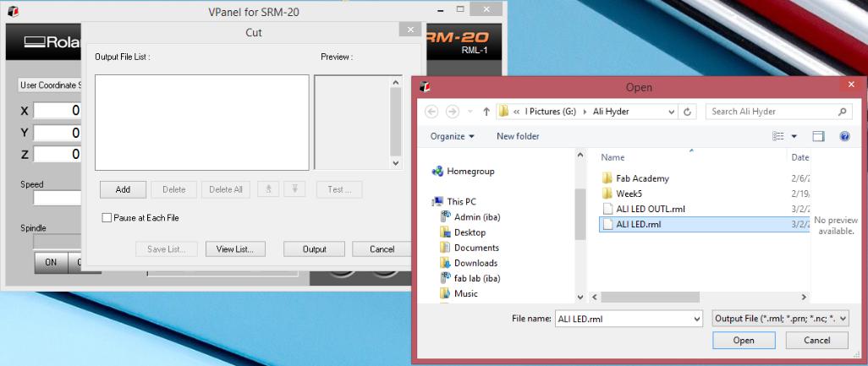Screen dimensions: 868x366
Task: Go up one folder level
Action: coord(486,112)
